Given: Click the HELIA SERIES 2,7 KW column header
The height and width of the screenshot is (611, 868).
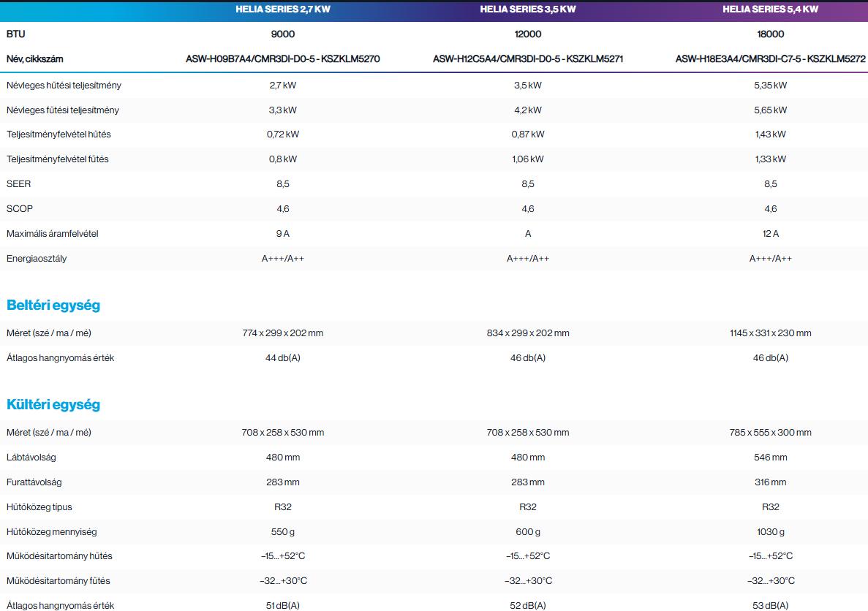Looking at the screenshot, I should click(283, 10).
